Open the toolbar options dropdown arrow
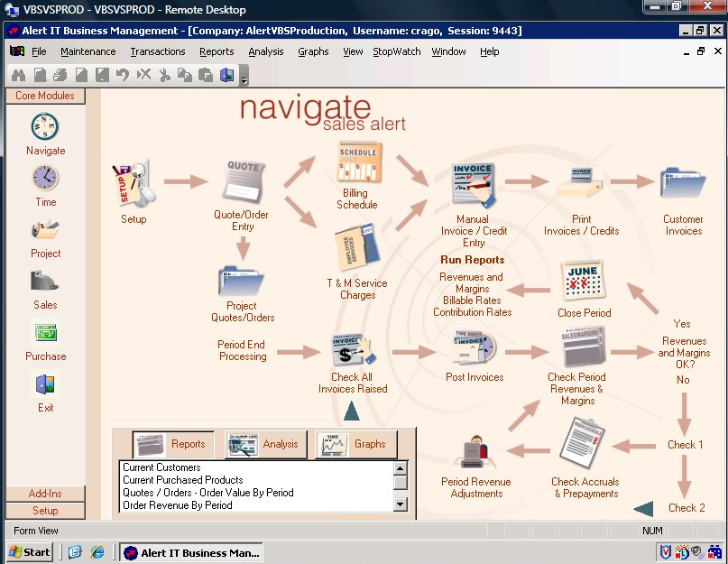The height and width of the screenshot is (564, 728). [244, 76]
